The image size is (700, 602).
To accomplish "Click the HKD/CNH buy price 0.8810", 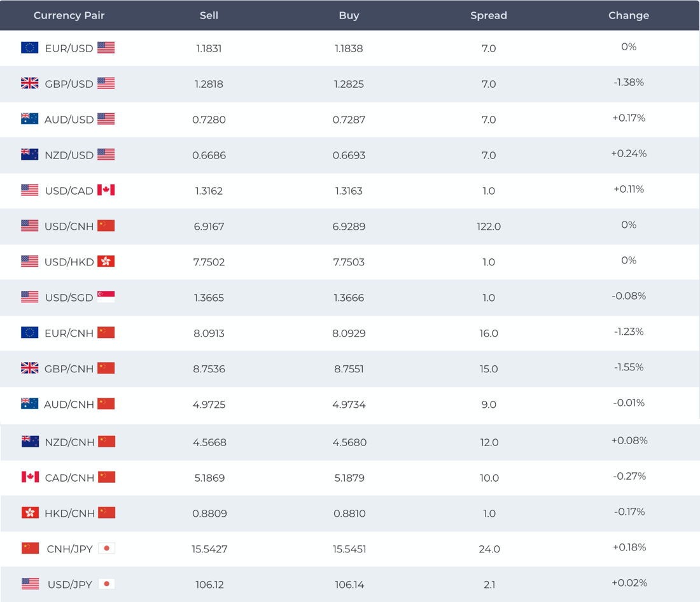I will (x=349, y=514).
